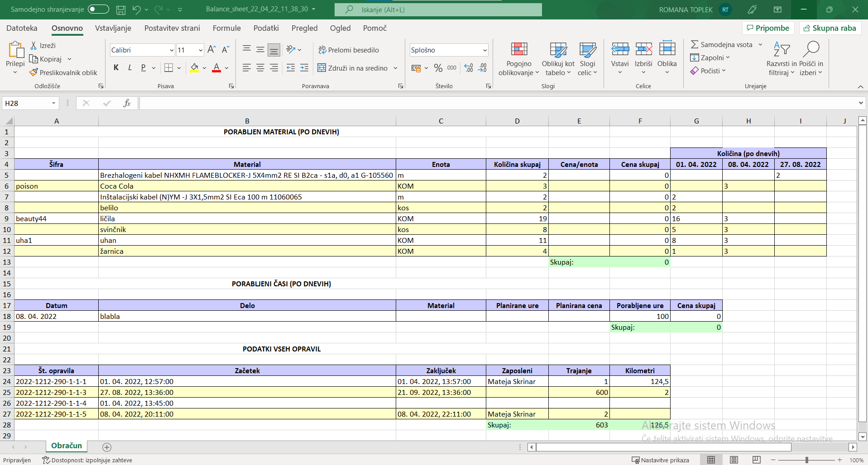Increase decimal places
The height and width of the screenshot is (465, 868).
pyautogui.click(x=469, y=68)
